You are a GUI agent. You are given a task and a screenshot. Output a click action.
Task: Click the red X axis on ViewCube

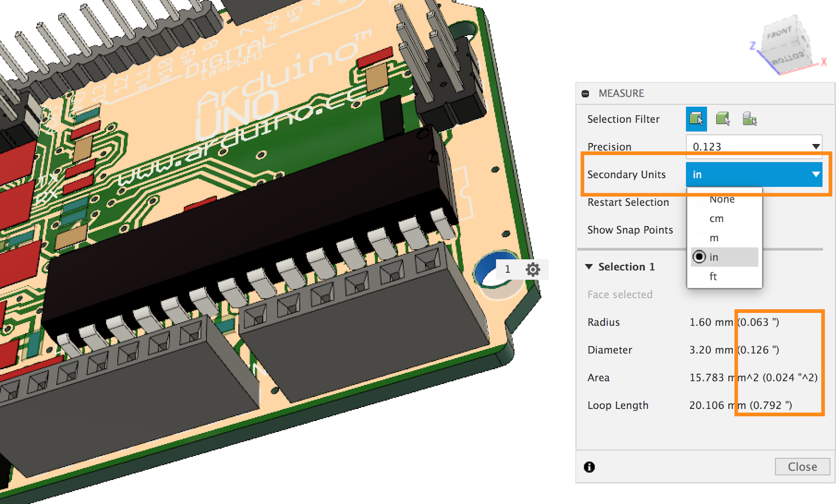click(823, 62)
